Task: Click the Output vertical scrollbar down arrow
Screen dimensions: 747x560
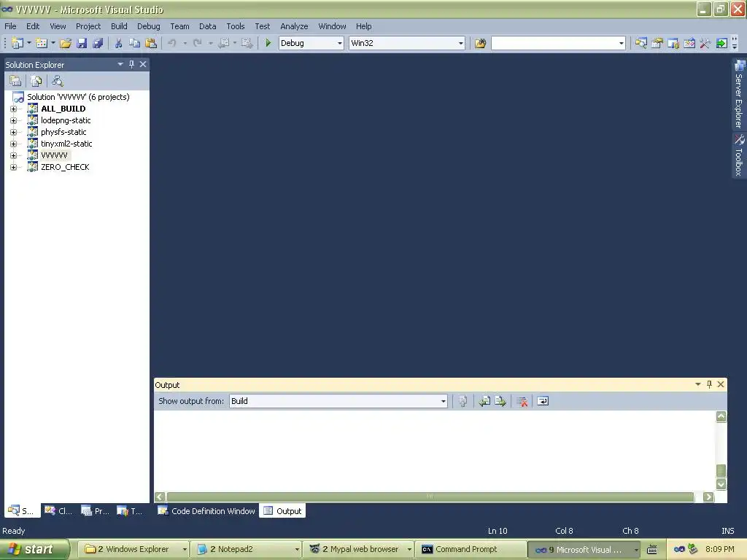Action: tap(721, 484)
